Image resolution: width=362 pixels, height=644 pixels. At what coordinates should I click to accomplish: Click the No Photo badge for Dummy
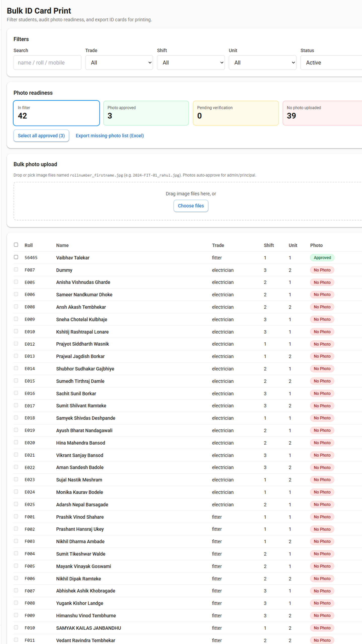[322, 270]
